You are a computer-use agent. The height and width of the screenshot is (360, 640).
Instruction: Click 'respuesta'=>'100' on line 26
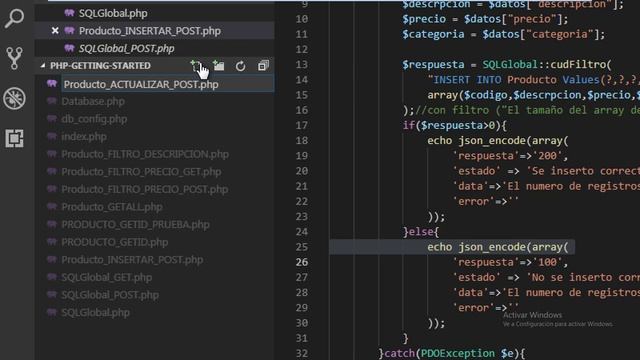pos(507,262)
